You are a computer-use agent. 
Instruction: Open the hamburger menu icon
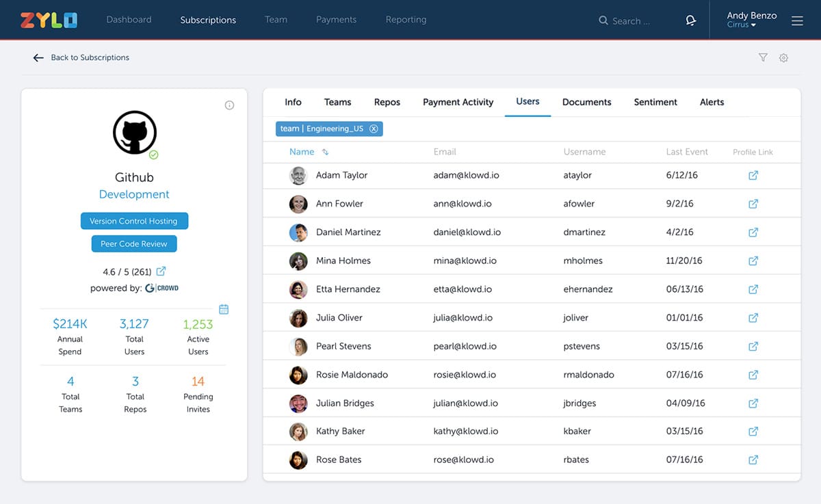point(797,21)
